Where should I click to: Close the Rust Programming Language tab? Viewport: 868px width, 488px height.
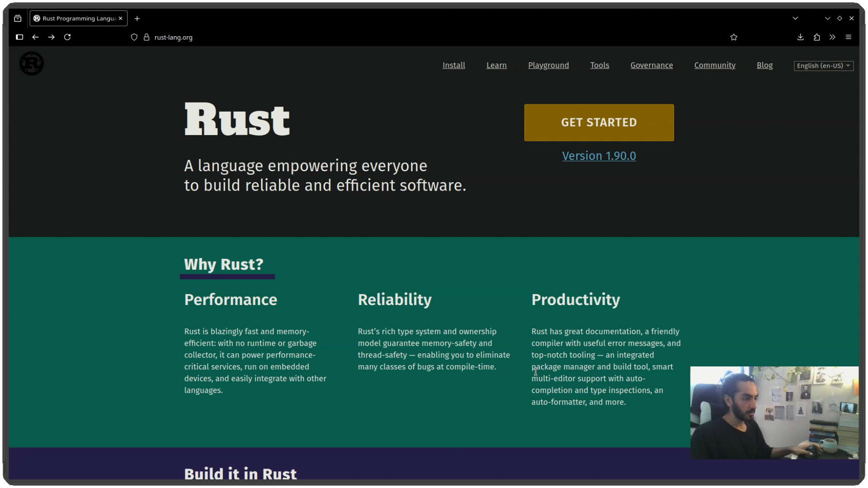tap(120, 19)
